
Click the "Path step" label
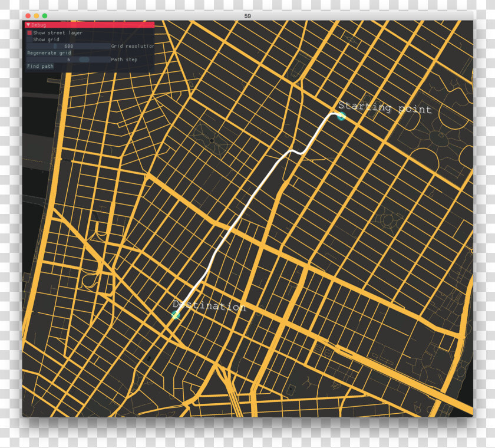[x=124, y=60]
